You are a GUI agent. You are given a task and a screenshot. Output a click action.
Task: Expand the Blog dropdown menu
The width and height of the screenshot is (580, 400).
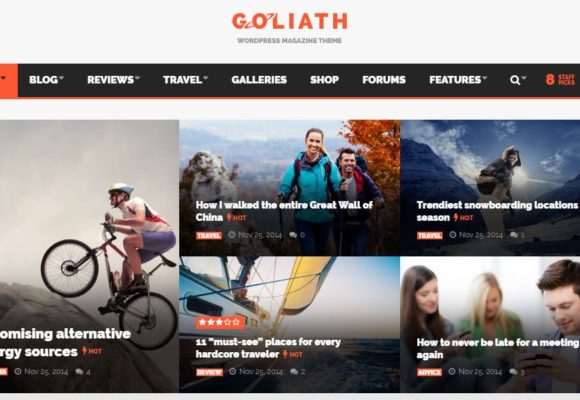[46, 80]
